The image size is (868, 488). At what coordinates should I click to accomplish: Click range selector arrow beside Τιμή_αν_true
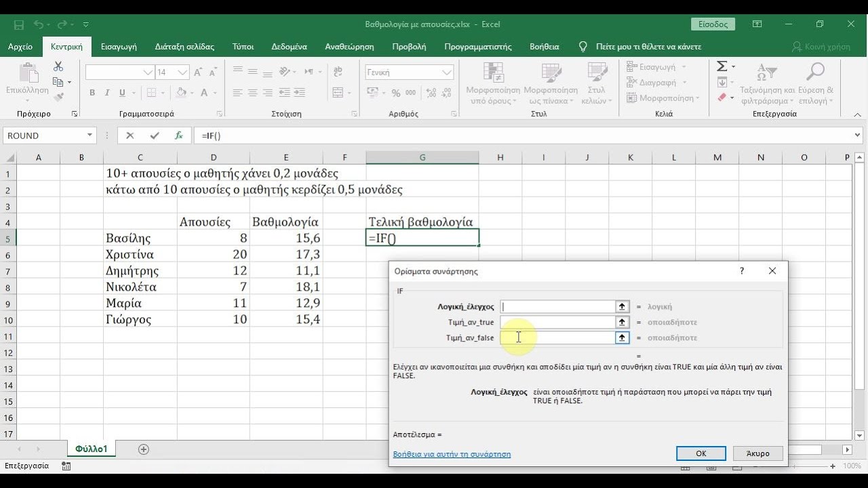point(622,322)
